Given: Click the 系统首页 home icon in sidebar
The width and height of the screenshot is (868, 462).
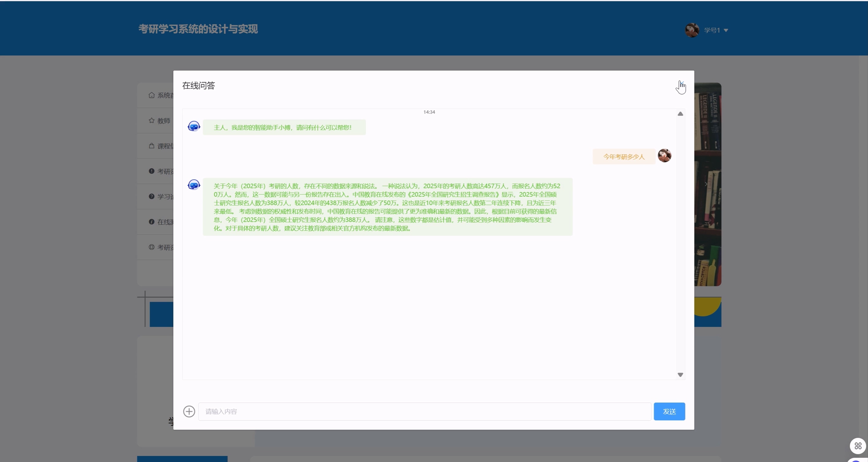Looking at the screenshot, I should tap(152, 95).
